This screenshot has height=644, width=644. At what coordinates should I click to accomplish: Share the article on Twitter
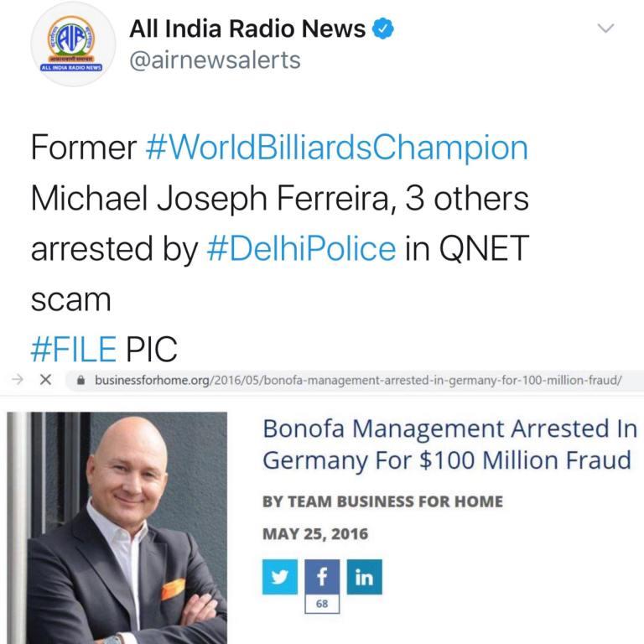[280, 577]
